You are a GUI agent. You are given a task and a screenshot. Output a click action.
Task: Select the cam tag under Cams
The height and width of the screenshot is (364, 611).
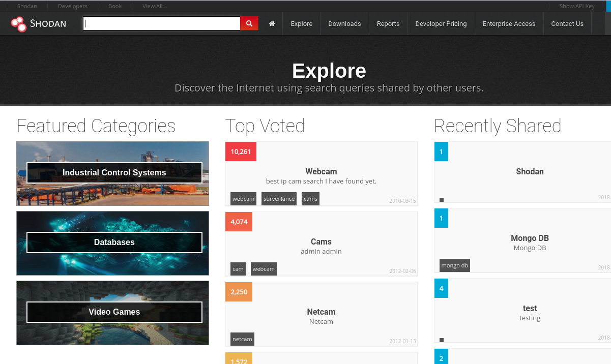coord(238,269)
